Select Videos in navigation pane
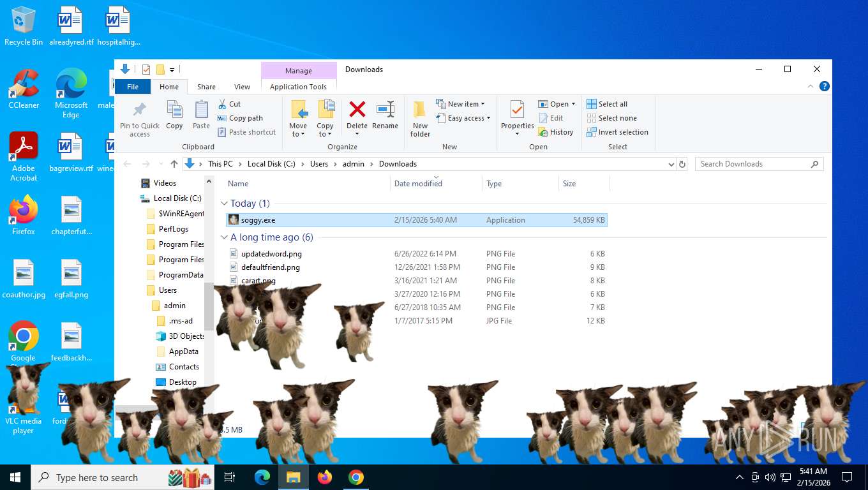The width and height of the screenshot is (868, 490). [x=165, y=183]
